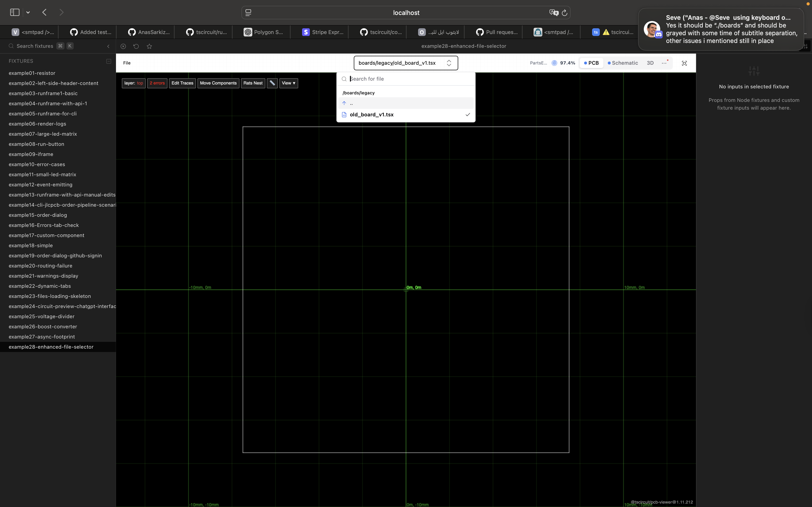Image resolution: width=812 pixels, height=507 pixels.
Task: Open the View dropdown menu
Action: point(288,83)
